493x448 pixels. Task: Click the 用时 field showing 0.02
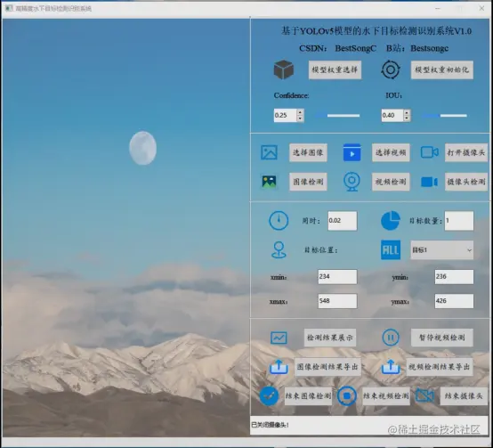343,221
